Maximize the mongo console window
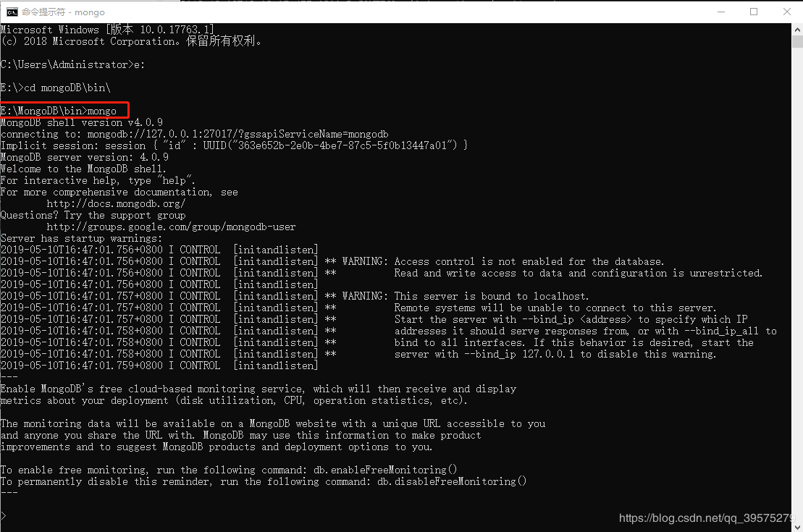The image size is (803, 532). coord(753,12)
